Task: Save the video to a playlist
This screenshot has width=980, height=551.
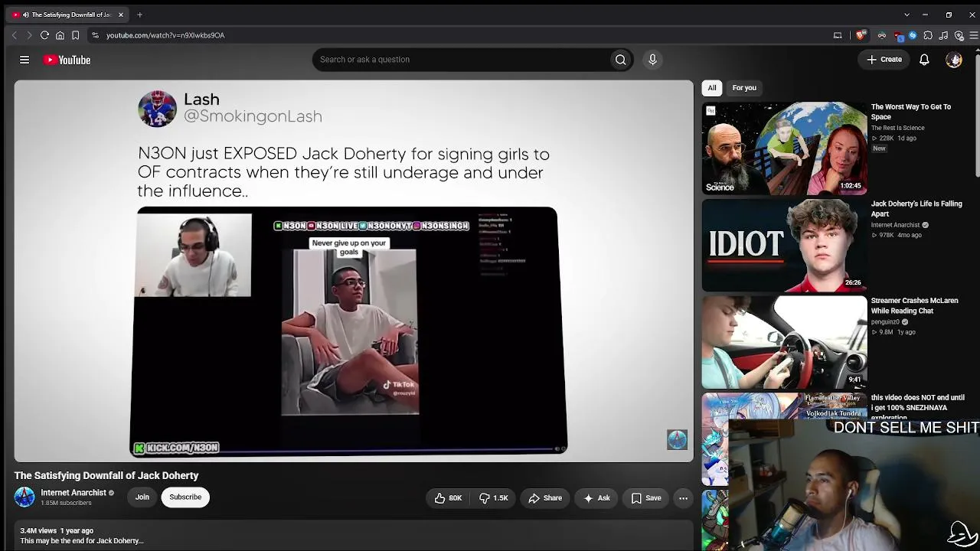Action: pos(646,498)
